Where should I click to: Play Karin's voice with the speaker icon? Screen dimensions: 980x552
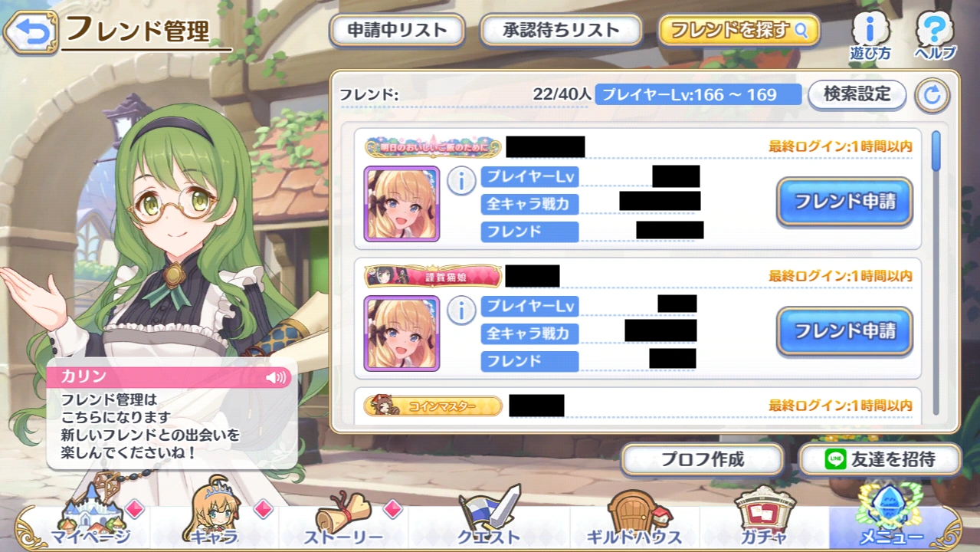[276, 377]
